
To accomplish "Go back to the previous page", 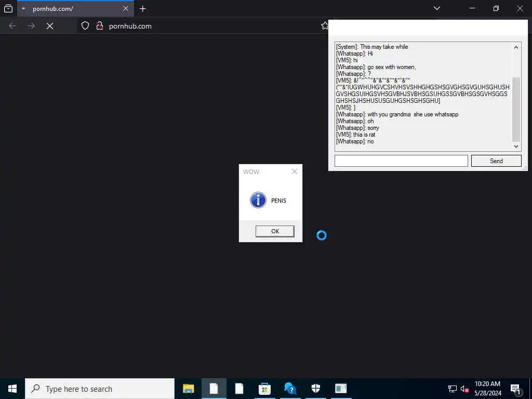I will pyautogui.click(x=12, y=26).
